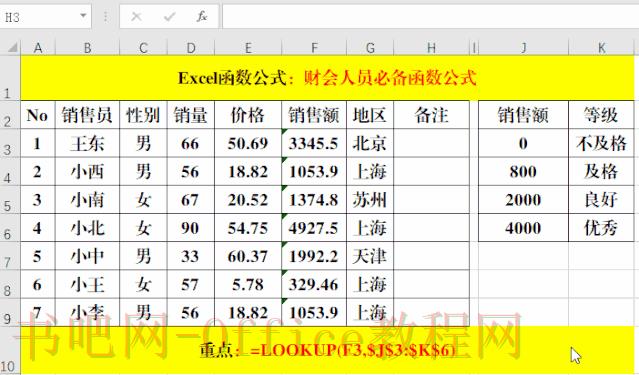Click the yellow title cell in row 1
Screen dimensions: 639x375
327,78
